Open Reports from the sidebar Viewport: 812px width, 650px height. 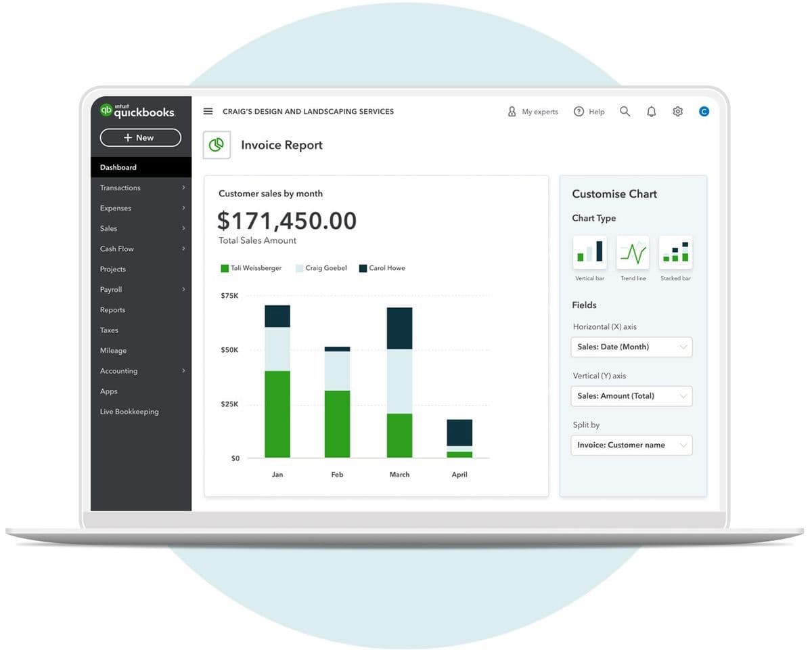[112, 309]
